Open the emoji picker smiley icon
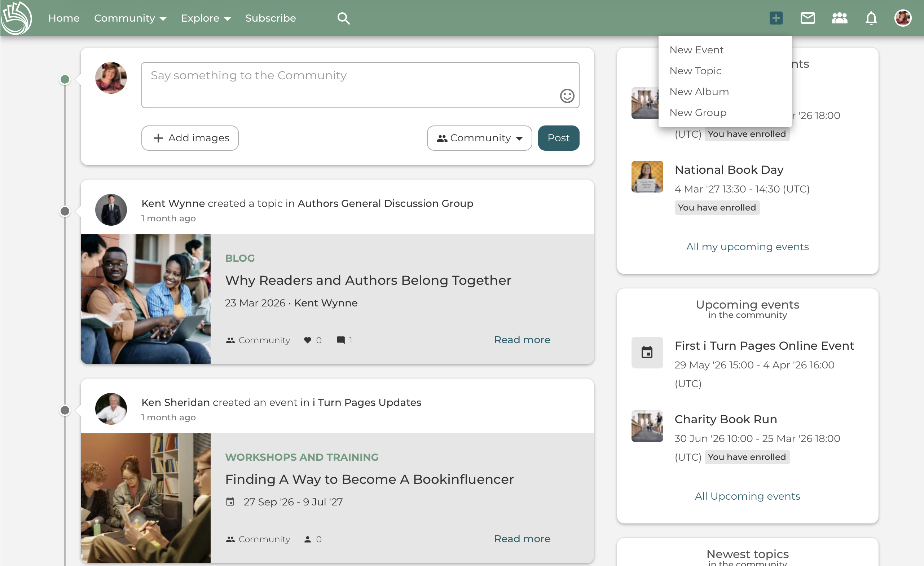 pos(567,96)
